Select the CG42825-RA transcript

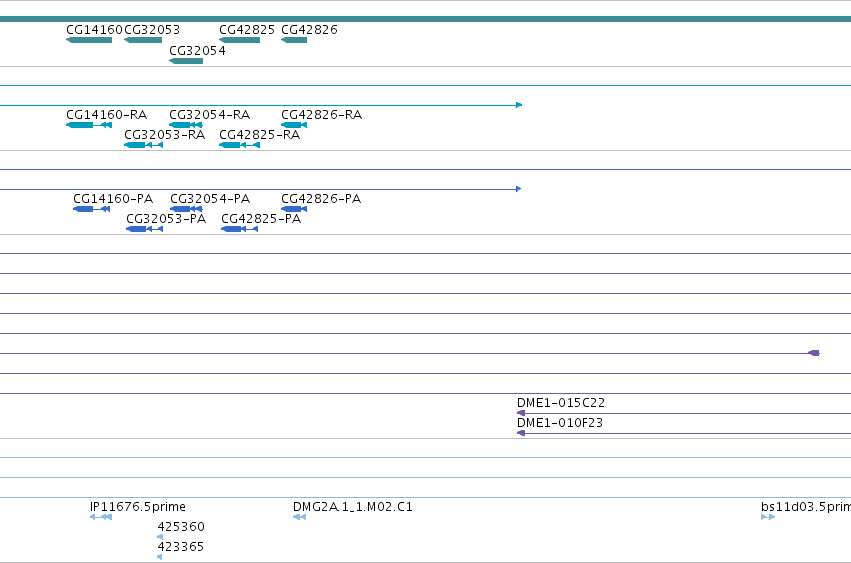coord(239,145)
